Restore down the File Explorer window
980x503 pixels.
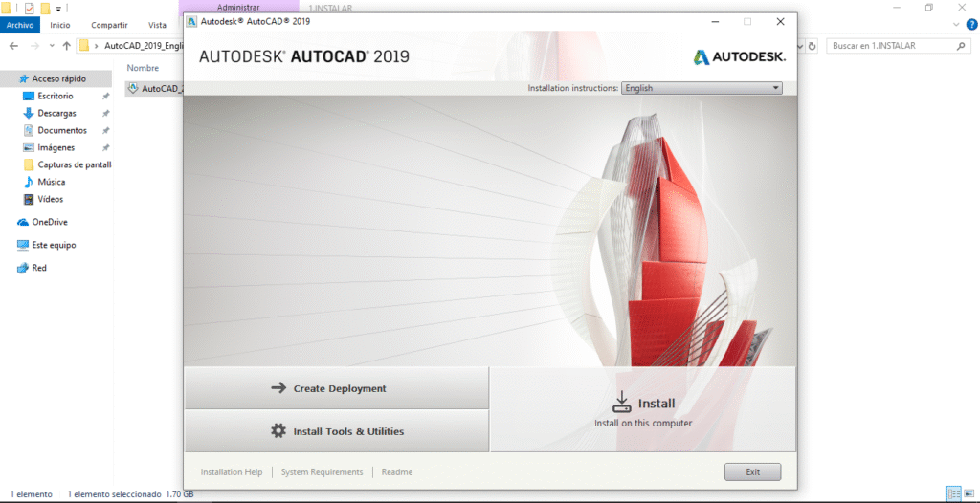pos(928,8)
